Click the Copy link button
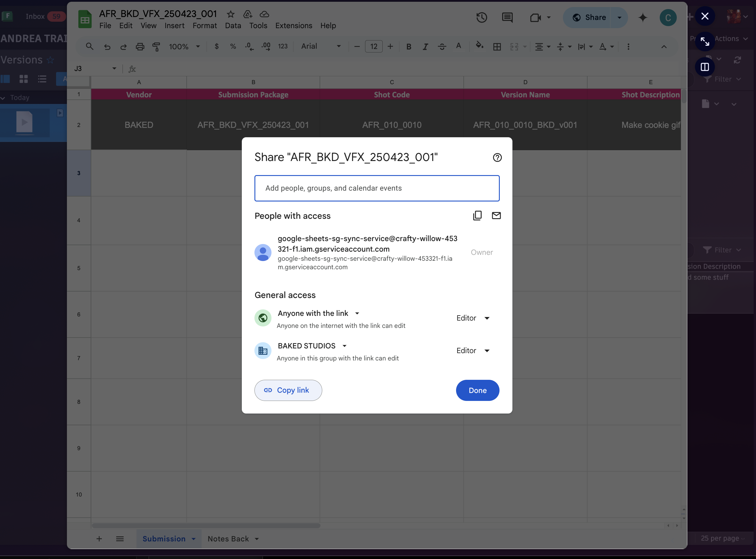The width and height of the screenshot is (756, 559). point(288,390)
